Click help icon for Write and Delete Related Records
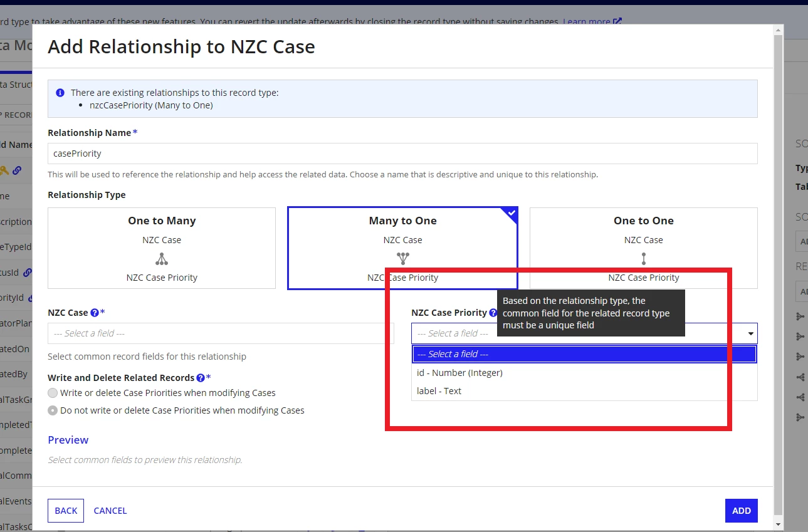Screen dimensions: 808x532 (201, 378)
